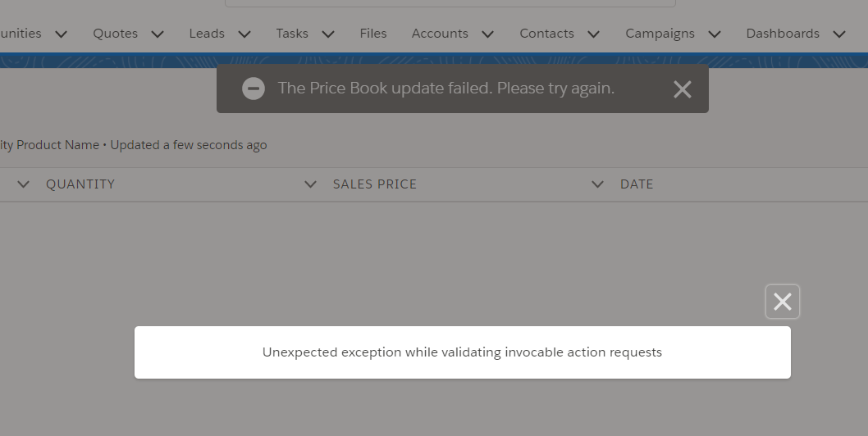The width and height of the screenshot is (868, 436).
Task: Close the exception error modal
Action: click(782, 302)
